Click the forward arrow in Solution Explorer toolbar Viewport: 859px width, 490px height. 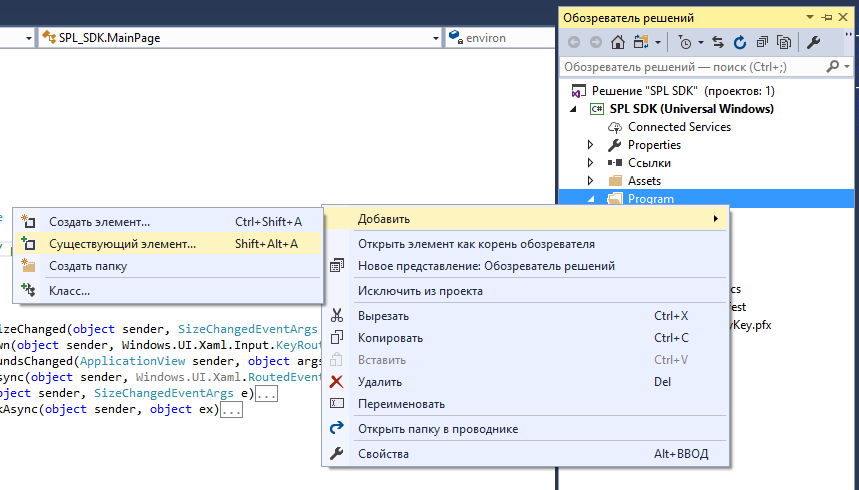(x=595, y=42)
